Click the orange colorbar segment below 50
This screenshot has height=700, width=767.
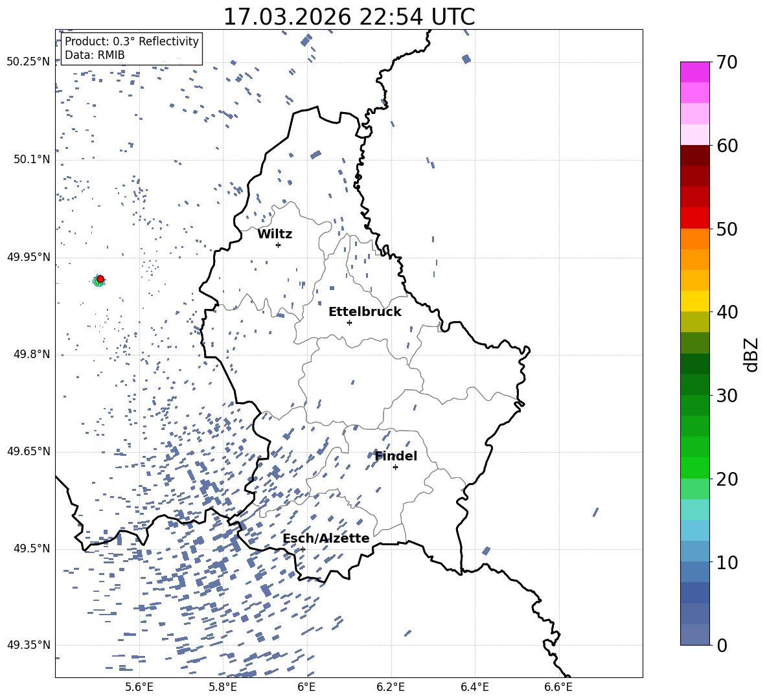click(x=694, y=238)
